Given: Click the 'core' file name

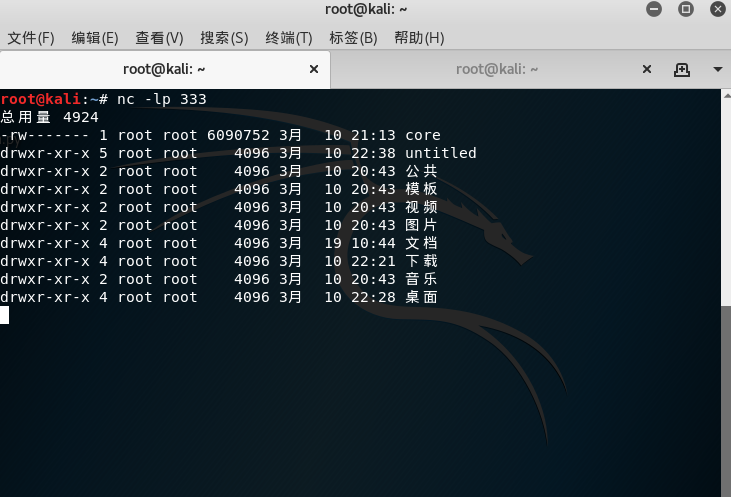Looking at the screenshot, I should point(422,135).
